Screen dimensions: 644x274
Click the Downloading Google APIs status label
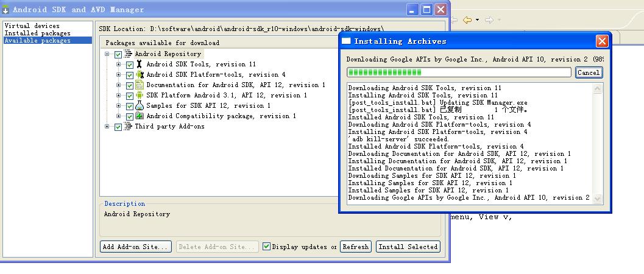pos(475,60)
